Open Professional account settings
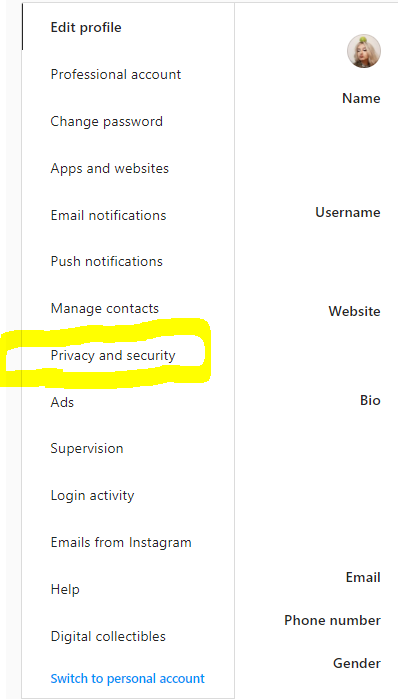Viewport: 398px width, 699px height. 116,74
